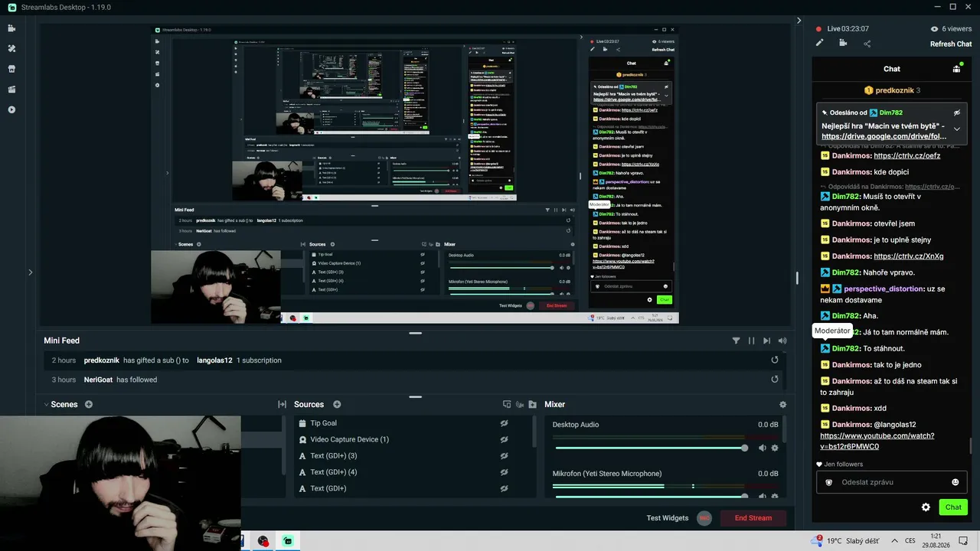Collapse the chat panel with the top chevron
Viewport: 980px width, 551px height.
pyautogui.click(x=799, y=21)
